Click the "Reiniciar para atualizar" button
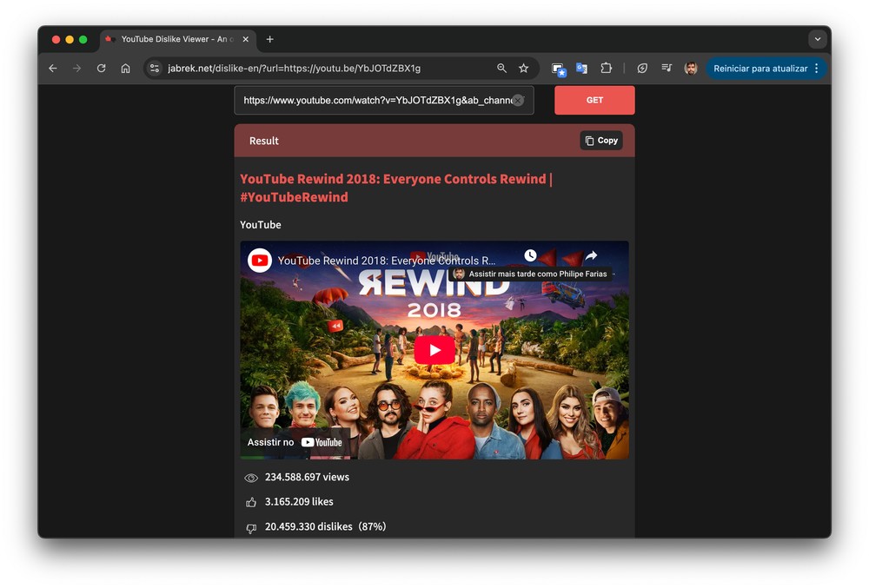Screen dimensions: 869x588 click(x=760, y=69)
